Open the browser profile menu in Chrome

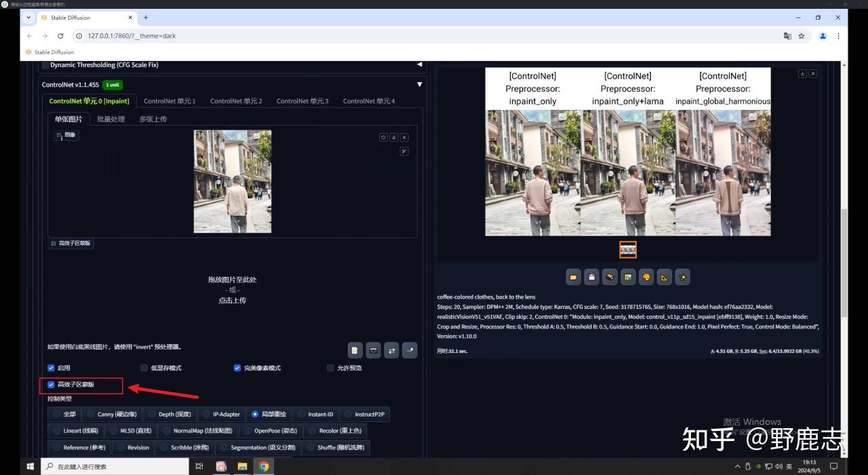pos(823,36)
